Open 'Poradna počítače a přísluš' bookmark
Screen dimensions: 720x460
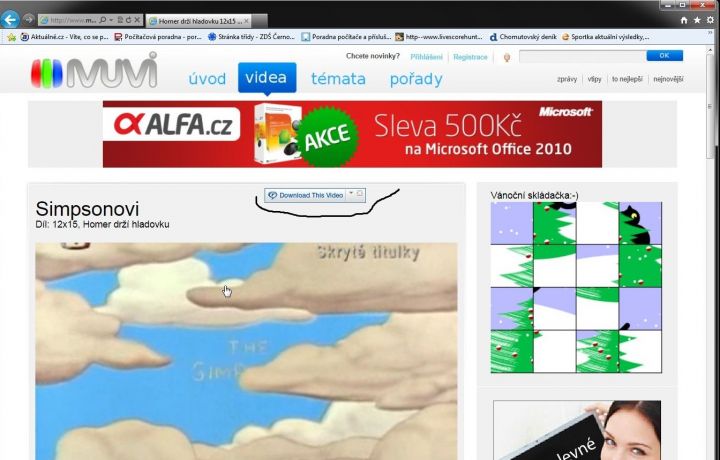pyautogui.click(x=346, y=37)
